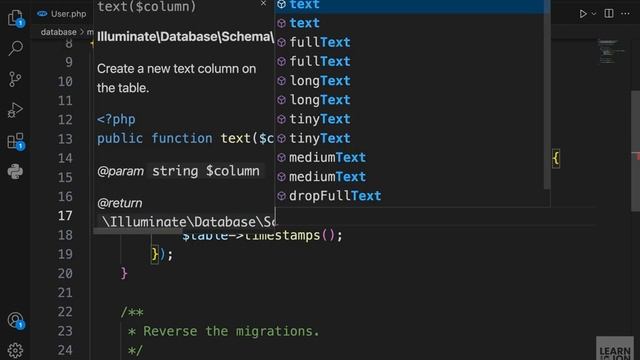Click the details panel horizontal scrollbar
This screenshot has height=360, width=640.
point(138,231)
